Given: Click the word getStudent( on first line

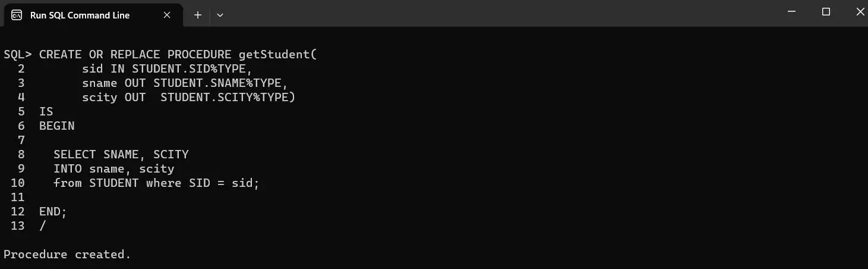Looking at the screenshot, I should pyautogui.click(x=278, y=54).
